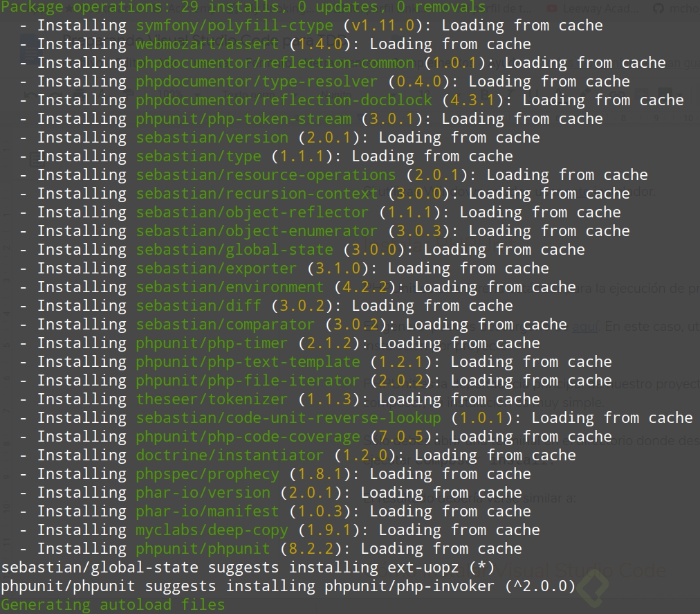
Task: Click version 7.0.5 of php-code-coverage
Action: (401, 437)
